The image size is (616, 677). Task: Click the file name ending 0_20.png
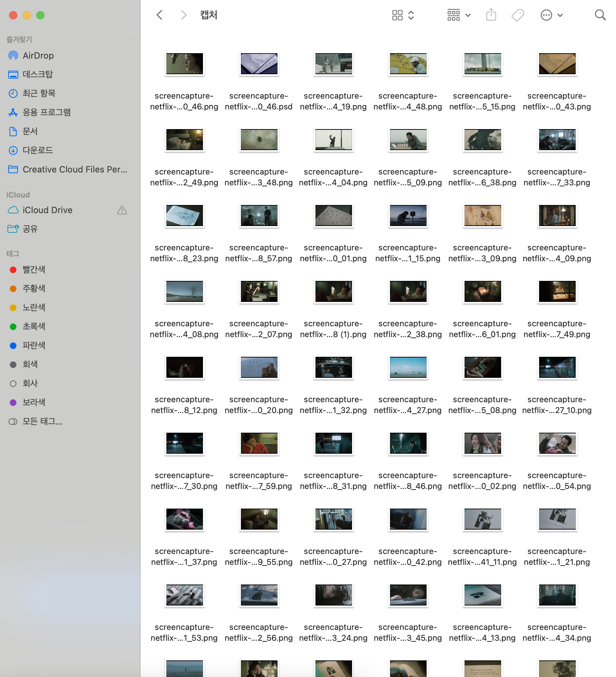pos(259,405)
